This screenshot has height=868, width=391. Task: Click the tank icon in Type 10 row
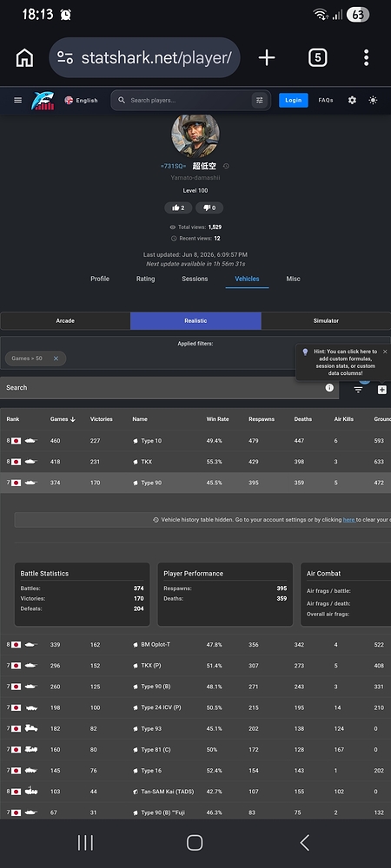coord(31,441)
